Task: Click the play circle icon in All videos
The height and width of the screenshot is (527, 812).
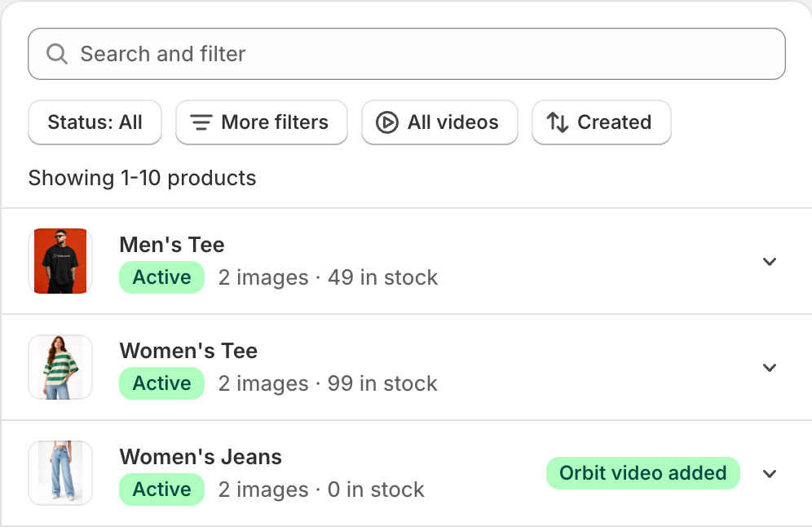Action: pos(386,123)
